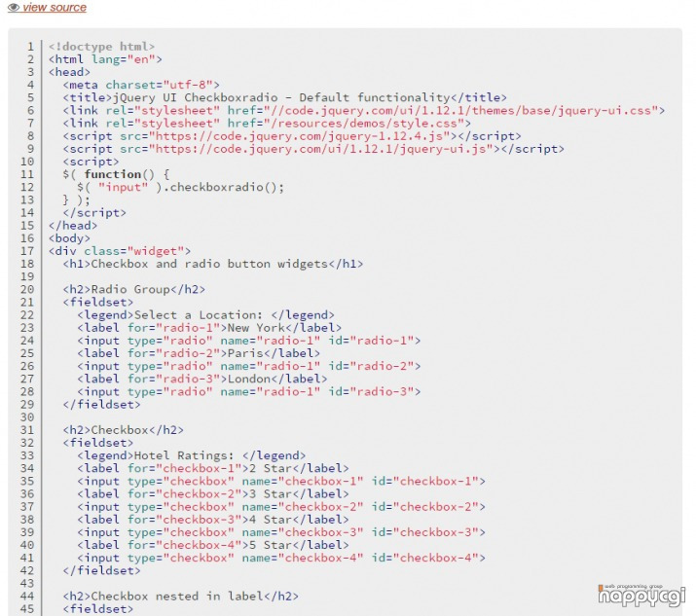Click the input line with id="checkbox-4"
The height and width of the screenshot is (616, 696).
coord(281,558)
